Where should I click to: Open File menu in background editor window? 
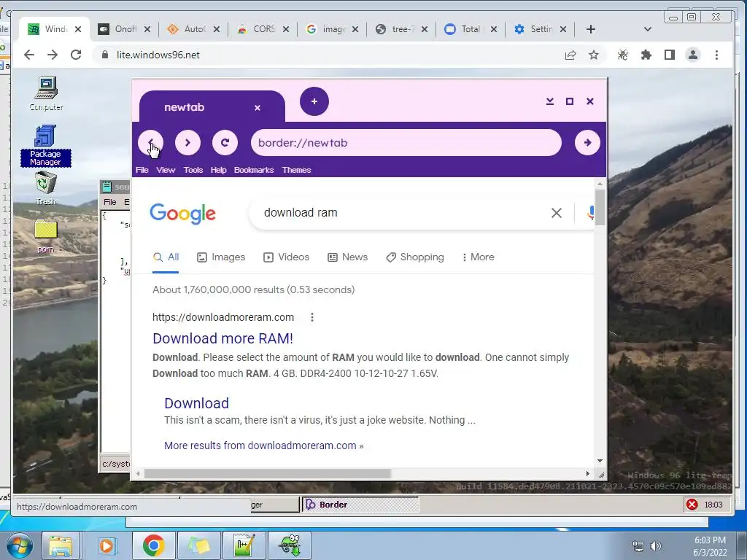[x=110, y=202]
